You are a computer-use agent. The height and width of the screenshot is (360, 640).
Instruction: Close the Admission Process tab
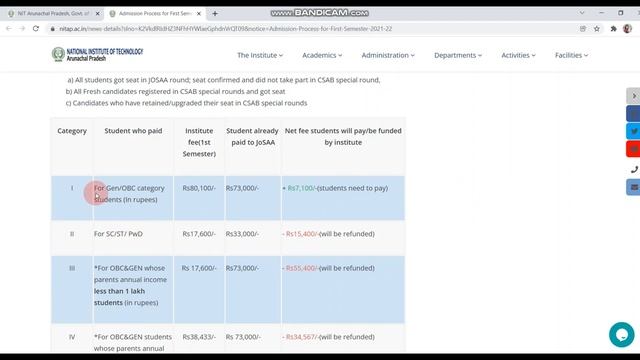pos(199,13)
